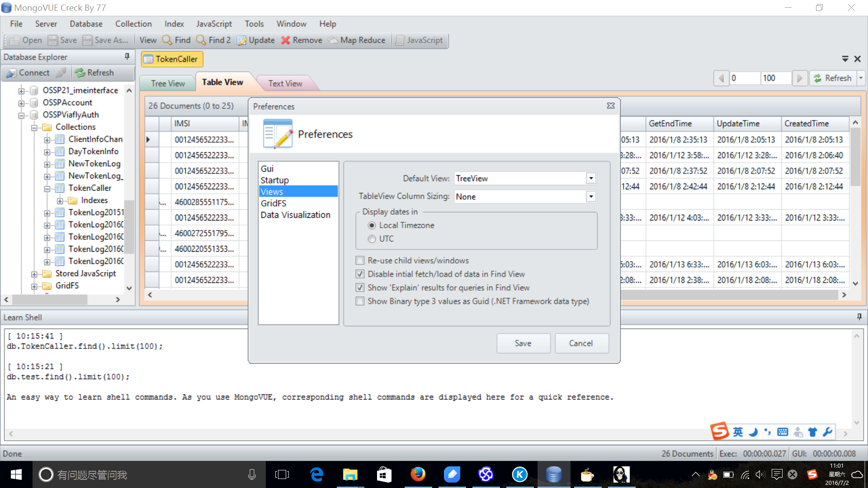Uncheck Show 'Explain' results for queries
The height and width of the screenshot is (488, 868).
coord(360,288)
